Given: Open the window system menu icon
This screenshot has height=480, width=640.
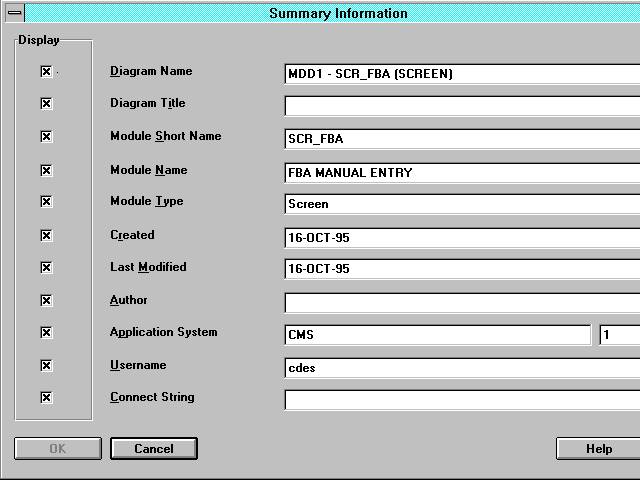Looking at the screenshot, I should [x=15, y=13].
